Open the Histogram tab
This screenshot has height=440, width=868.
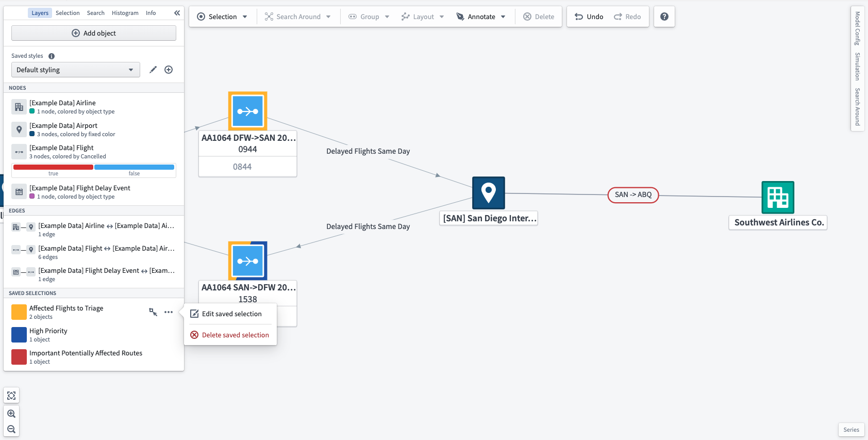coord(125,13)
